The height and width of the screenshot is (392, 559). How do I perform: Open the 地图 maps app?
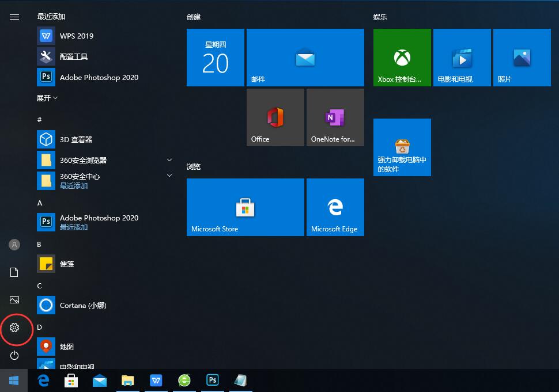pyautogui.click(x=105, y=347)
